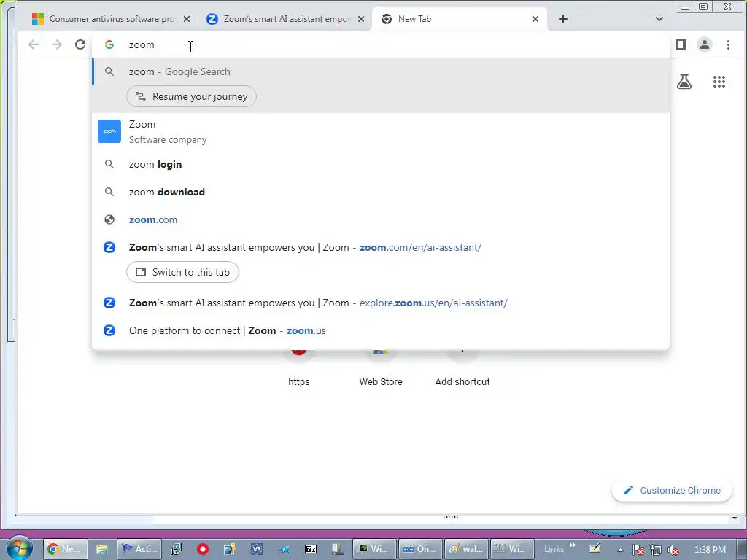This screenshot has width=747, height=560.
Task: Show hidden tray icons arrow
Action: coord(620,550)
